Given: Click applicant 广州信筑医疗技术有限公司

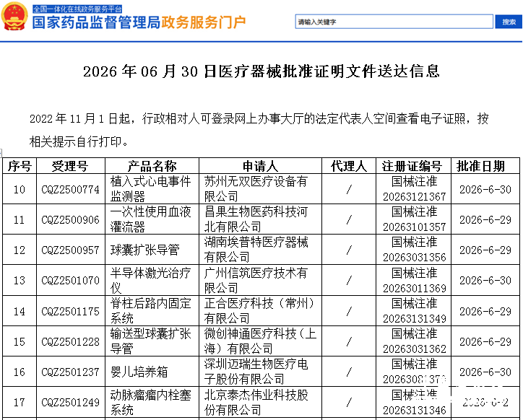Looking at the screenshot, I should [256, 280].
